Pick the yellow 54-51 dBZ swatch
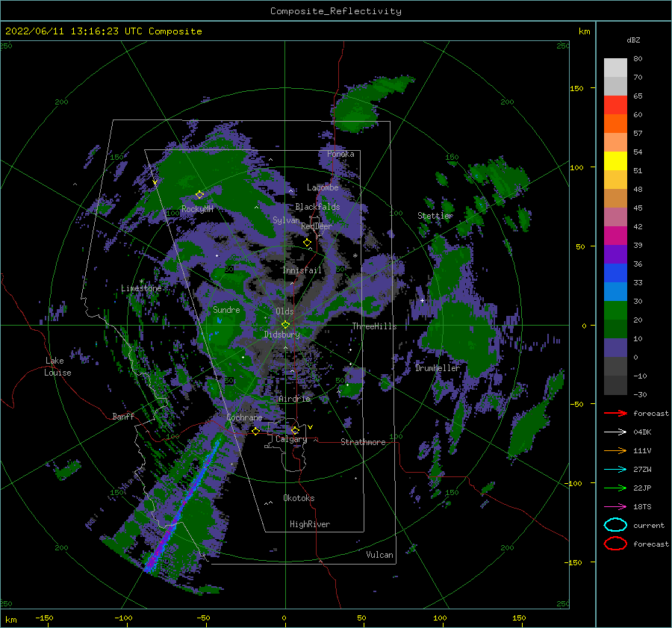 coord(615,161)
